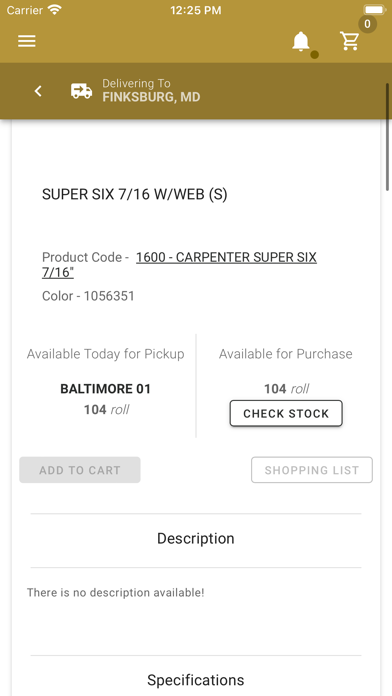
Task: Open notifications via the bell icon
Action: pos(301,41)
